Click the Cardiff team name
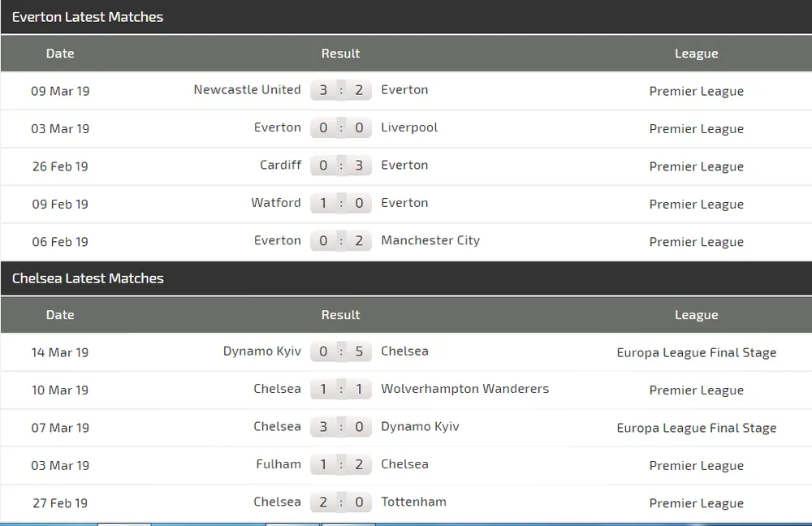The width and height of the screenshot is (812, 526). coord(280,165)
